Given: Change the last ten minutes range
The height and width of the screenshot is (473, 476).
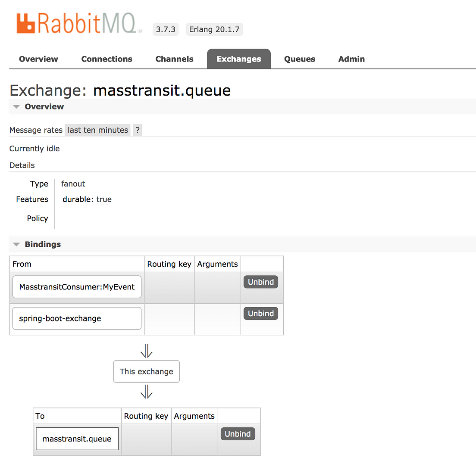Looking at the screenshot, I should click(98, 130).
